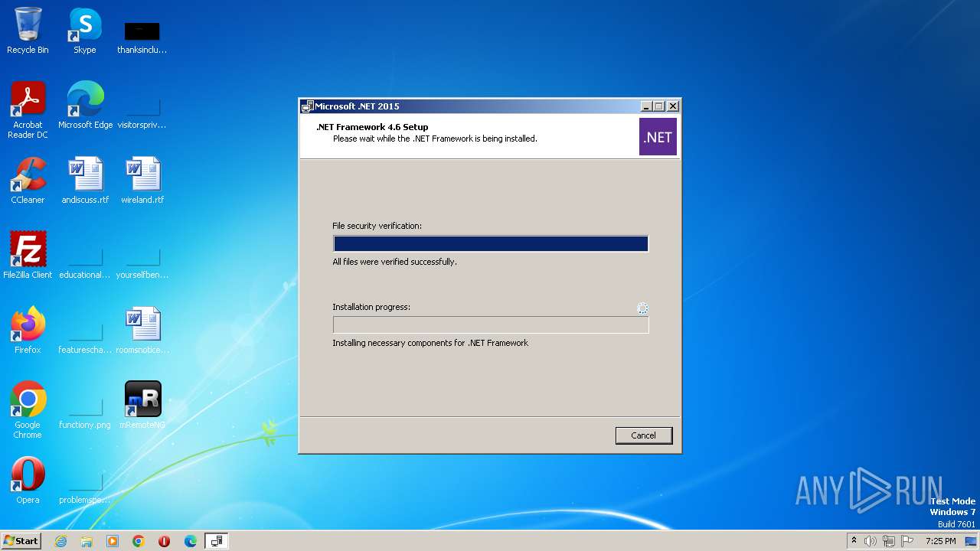The height and width of the screenshot is (551, 980).
Task: Select the Firefox desktop shortcut
Action: (x=28, y=331)
